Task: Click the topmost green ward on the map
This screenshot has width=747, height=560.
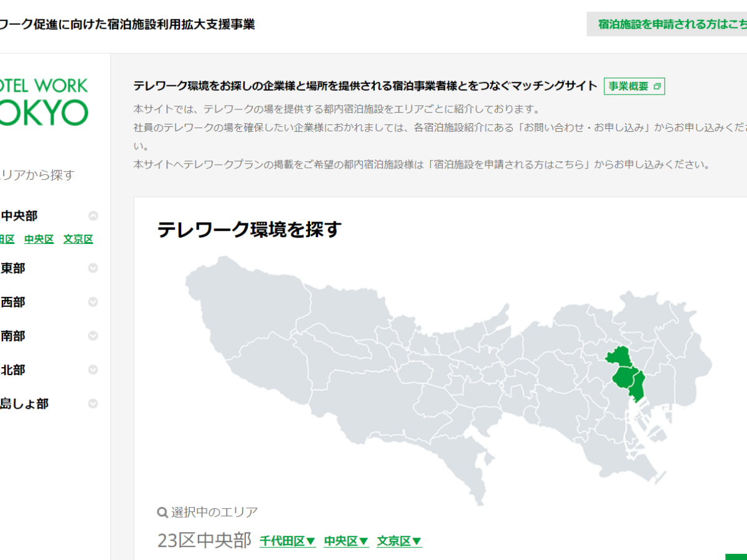Action: click(x=619, y=357)
